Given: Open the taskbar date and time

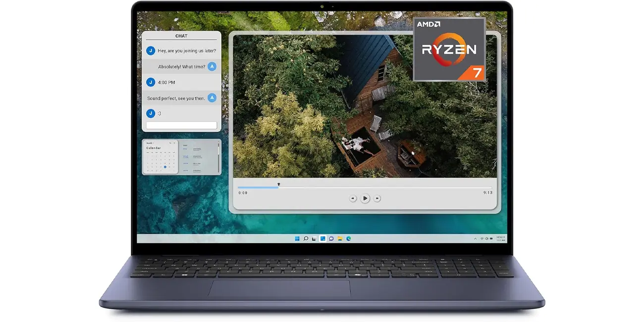Looking at the screenshot, I should point(501,239).
